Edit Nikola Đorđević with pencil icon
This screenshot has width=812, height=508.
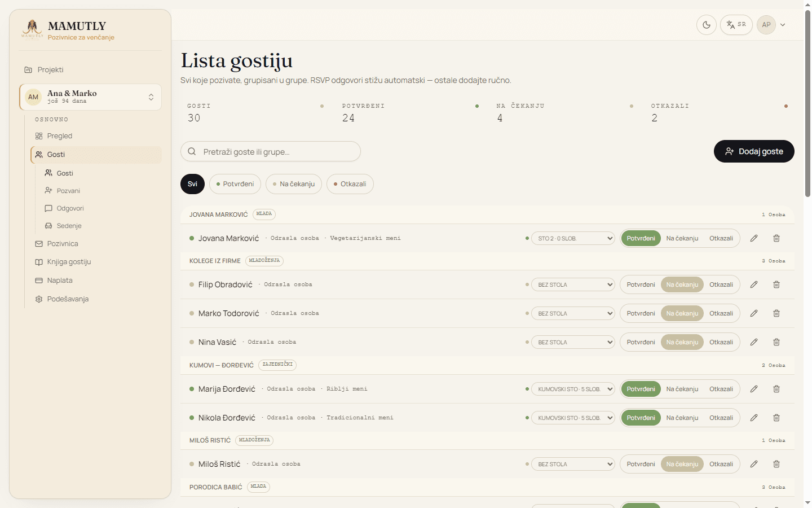(x=754, y=418)
